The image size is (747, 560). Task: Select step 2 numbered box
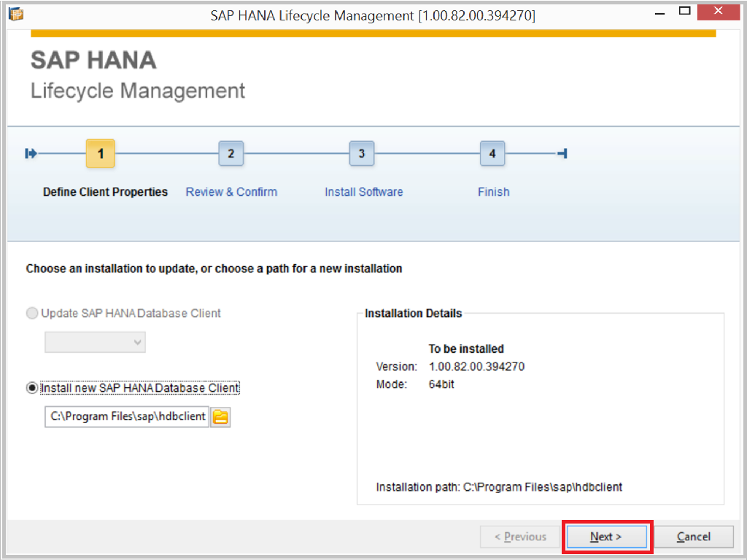pyautogui.click(x=231, y=153)
